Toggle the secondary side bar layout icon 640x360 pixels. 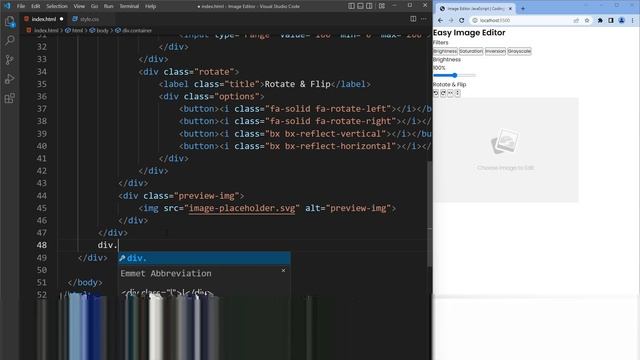click(369, 6)
